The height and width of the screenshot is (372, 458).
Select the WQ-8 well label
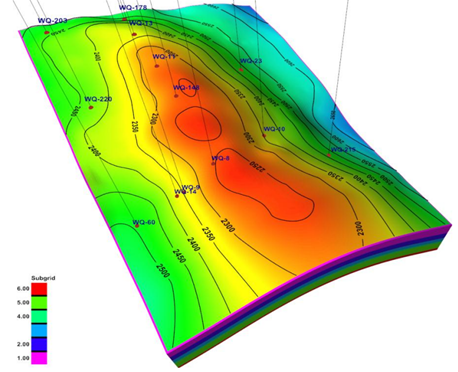221,158
